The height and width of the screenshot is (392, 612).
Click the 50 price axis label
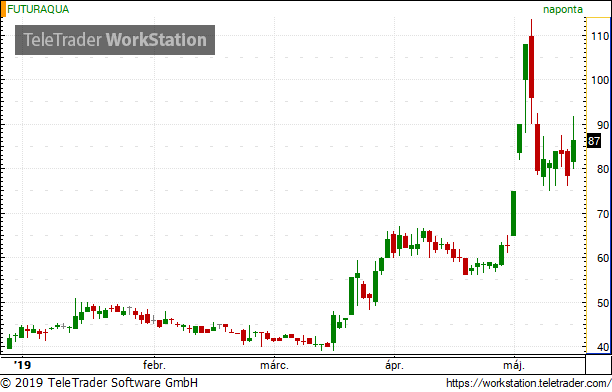(x=603, y=303)
